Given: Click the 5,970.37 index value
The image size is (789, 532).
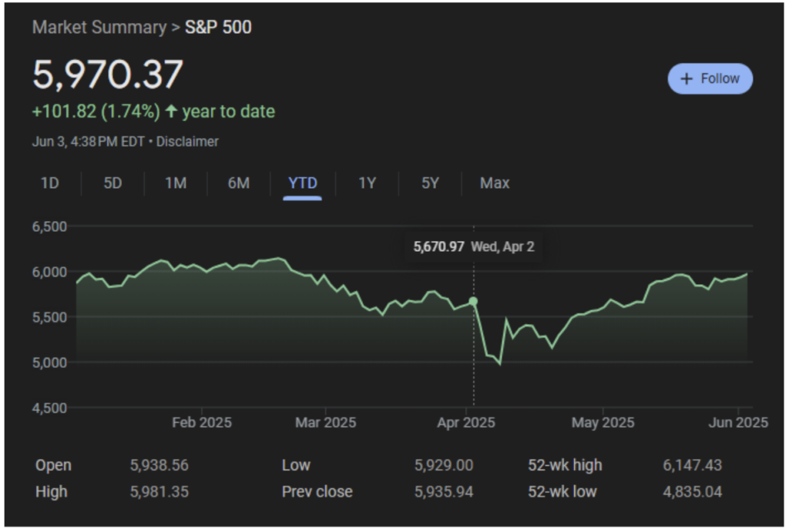Looking at the screenshot, I should coord(108,75).
